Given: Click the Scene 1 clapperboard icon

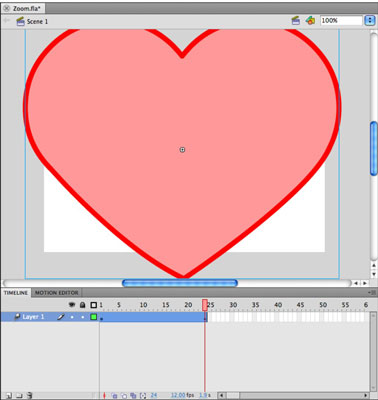Looking at the screenshot, I should coord(21,21).
